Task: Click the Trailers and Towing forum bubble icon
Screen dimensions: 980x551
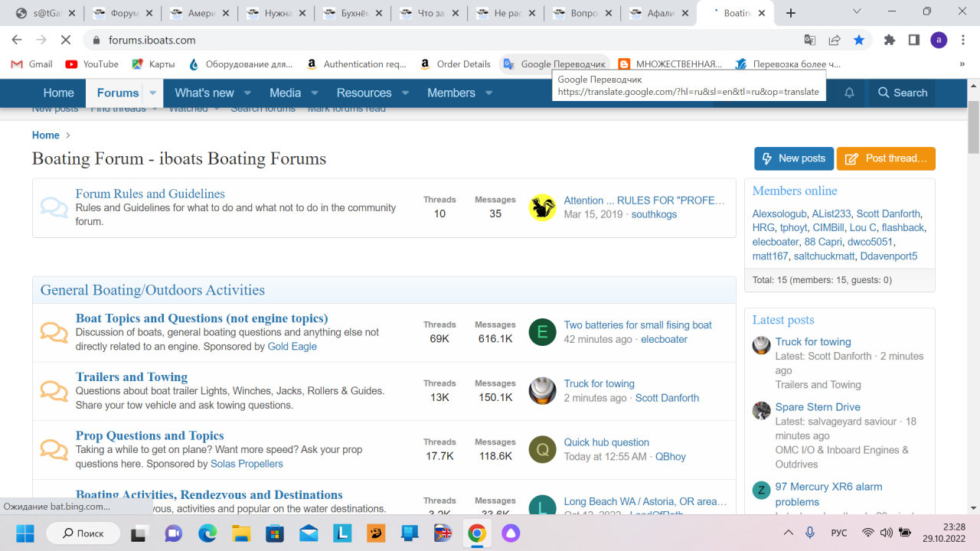Action: pyautogui.click(x=54, y=391)
